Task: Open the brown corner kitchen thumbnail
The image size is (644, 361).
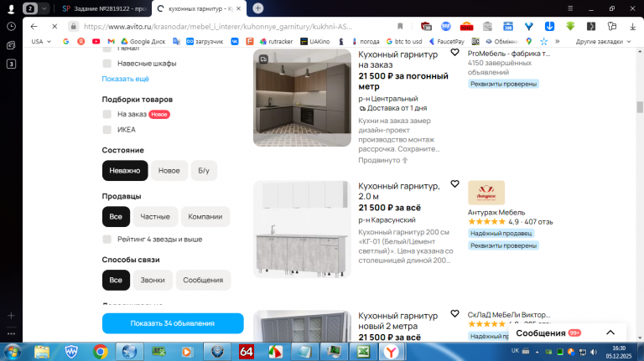Action: [302, 98]
